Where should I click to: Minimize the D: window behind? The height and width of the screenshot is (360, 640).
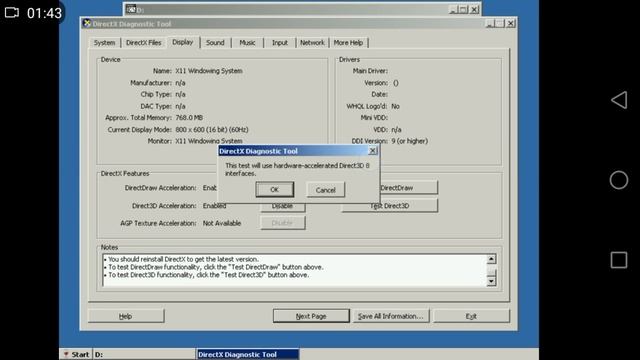click(453, 9)
